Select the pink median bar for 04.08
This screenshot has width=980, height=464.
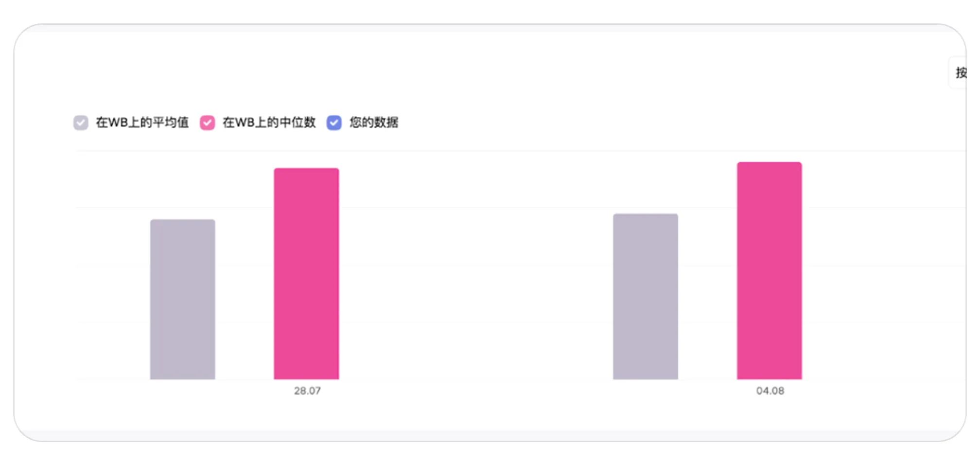(x=770, y=270)
